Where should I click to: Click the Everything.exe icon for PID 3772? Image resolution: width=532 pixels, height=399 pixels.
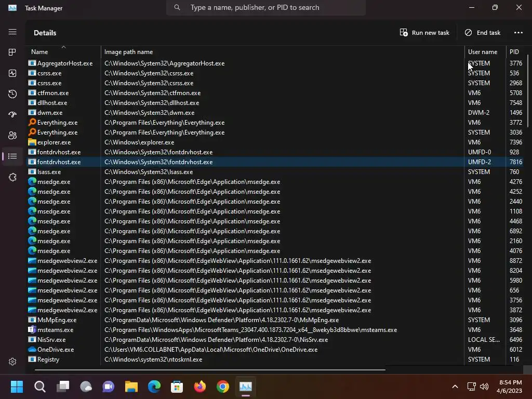pos(32,122)
